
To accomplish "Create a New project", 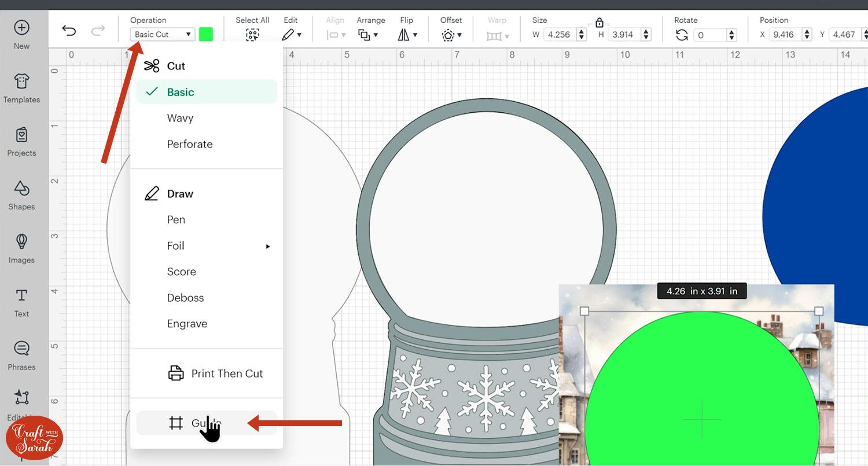I will [21, 34].
